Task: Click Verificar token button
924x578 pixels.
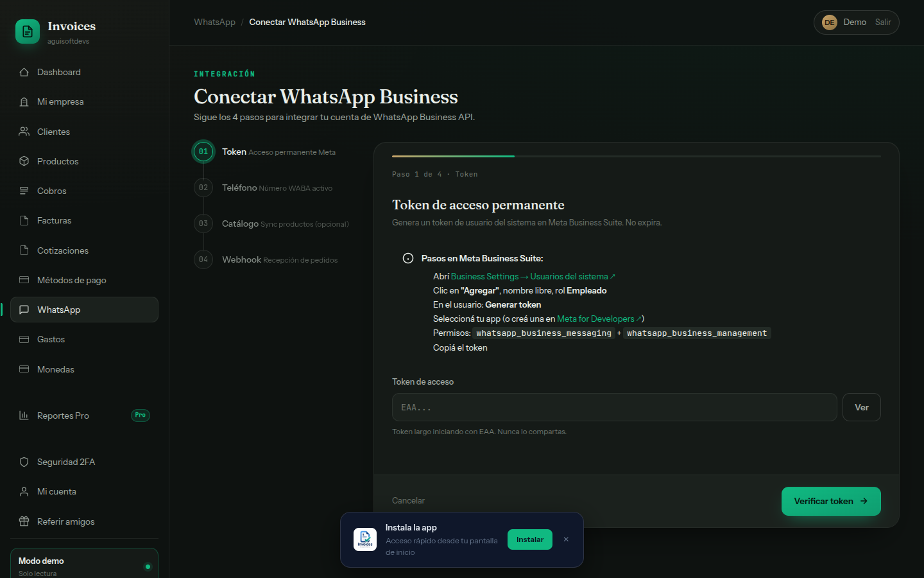Action: pos(831,501)
